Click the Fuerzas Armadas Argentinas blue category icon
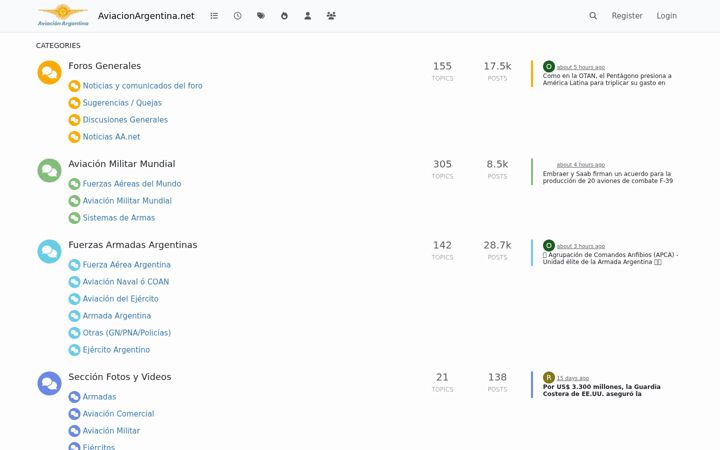 tap(49, 252)
